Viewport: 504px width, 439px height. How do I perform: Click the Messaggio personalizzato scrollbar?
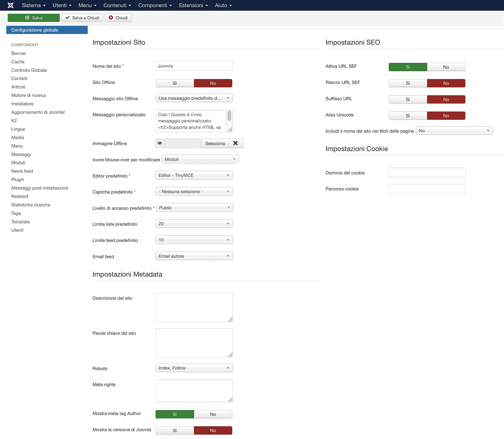pyautogui.click(x=229, y=116)
